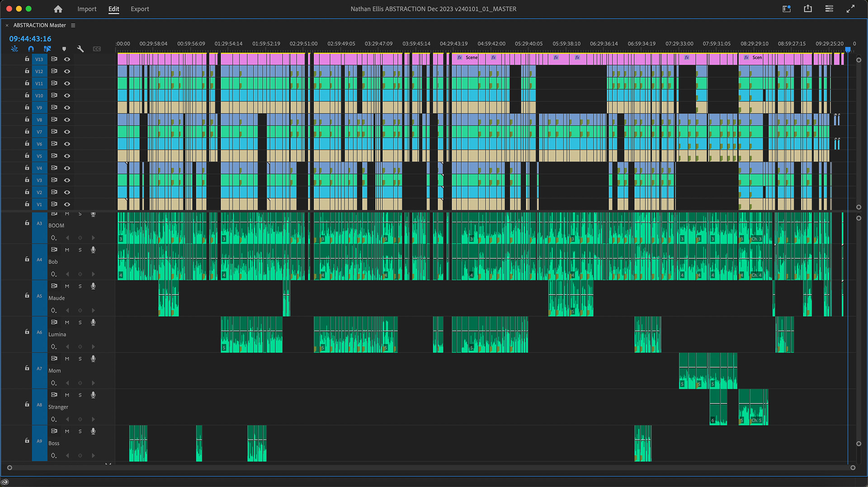Open the Export tab
868x487 pixels.
[140, 9]
